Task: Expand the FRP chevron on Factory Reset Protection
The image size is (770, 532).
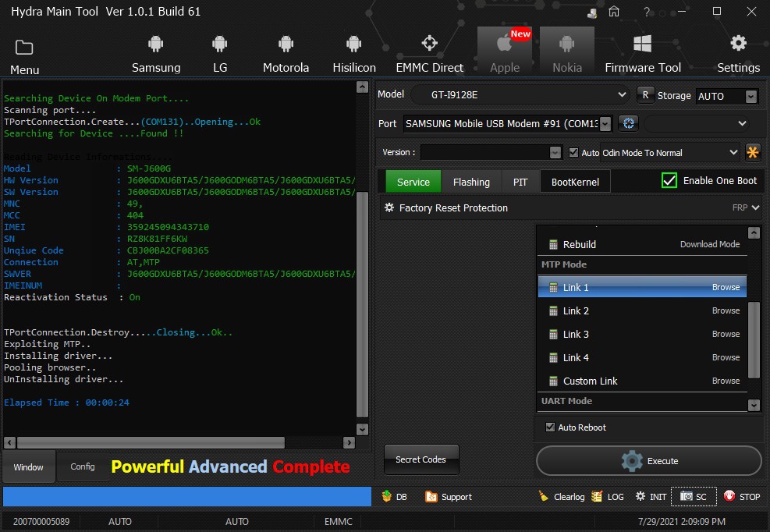Action: (x=755, y=207)
